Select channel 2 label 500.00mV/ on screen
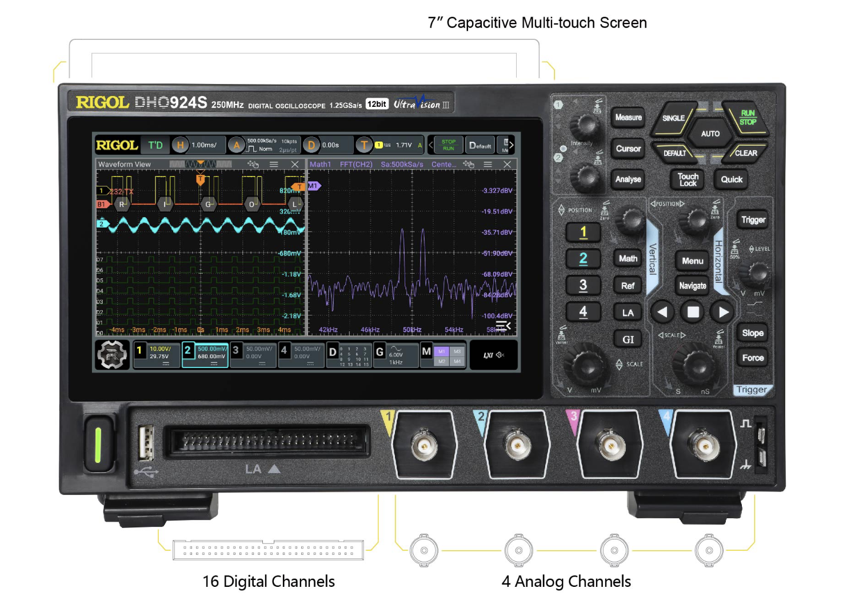This screenshot has height=616, width=855. [x=205, y=355]
